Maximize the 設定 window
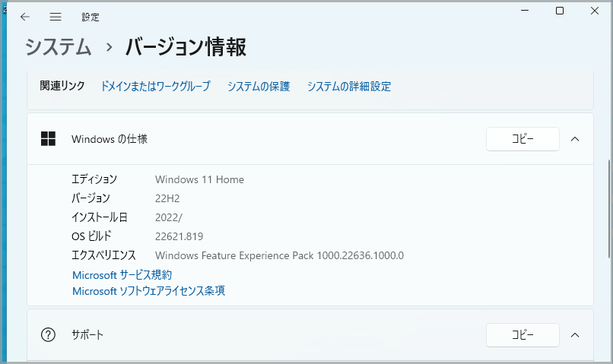 pos(560,11)
